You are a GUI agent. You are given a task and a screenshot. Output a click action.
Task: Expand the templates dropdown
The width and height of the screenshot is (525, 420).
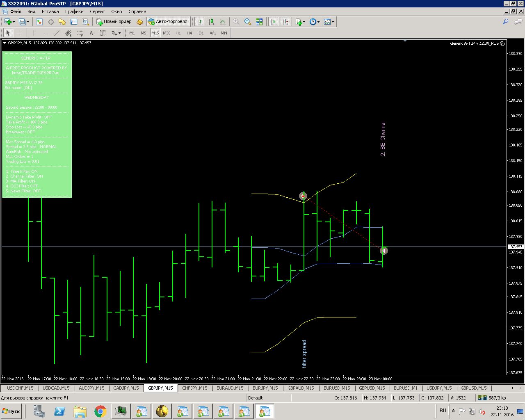coord(333,22)
